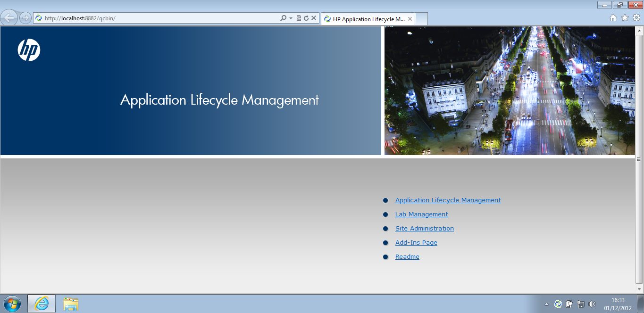This screenshot has width=644, height=313.
Task: Click the Compatibility View icon
Action: (299, 18)
